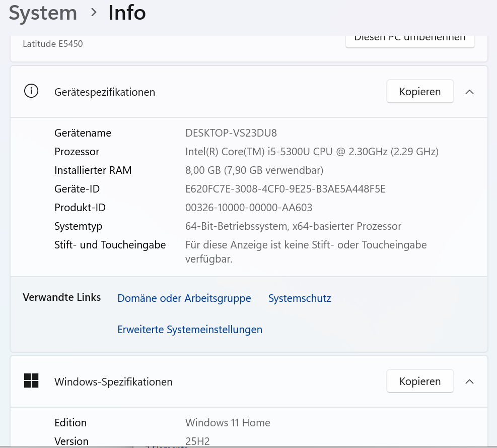This screenshot has width=497, height=448.
Task: Copy the Gerätespezifikationen with Kopieren
Action: [x=420, y=91]
